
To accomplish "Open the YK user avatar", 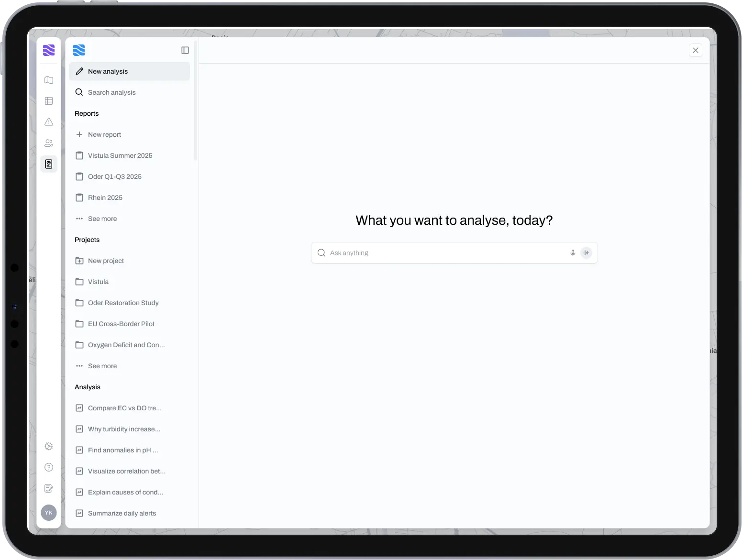I will [x=49, y=513].
